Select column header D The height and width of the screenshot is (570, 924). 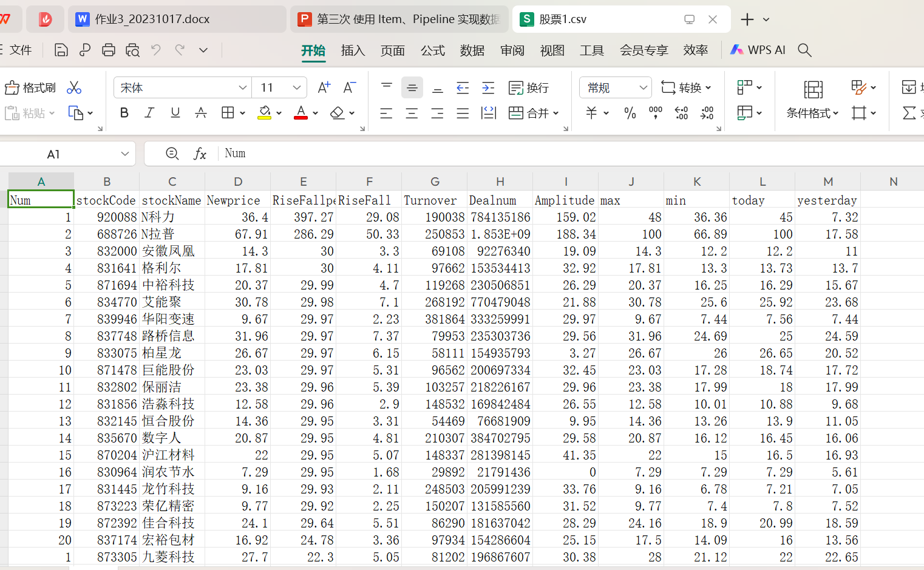(x=238, y=182)
